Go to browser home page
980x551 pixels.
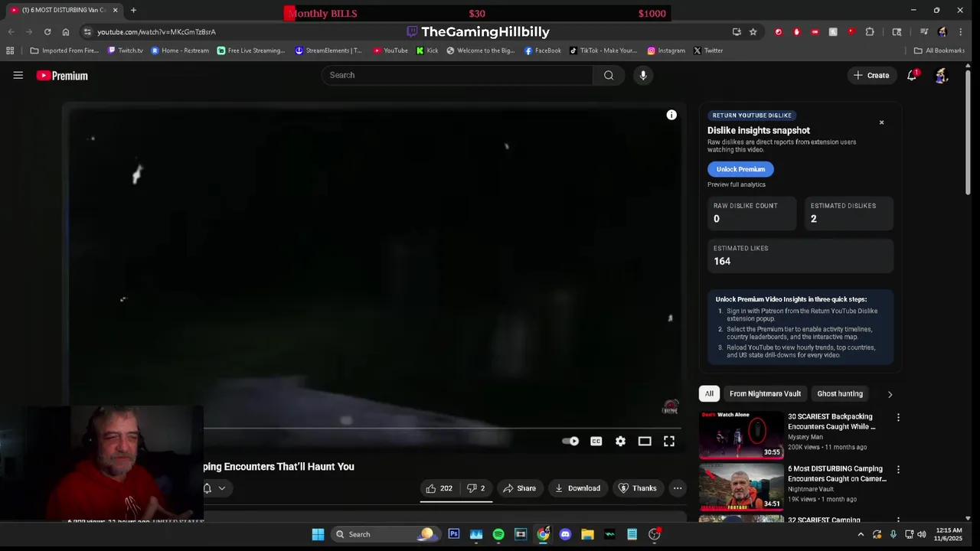click(x=66, y=31)
